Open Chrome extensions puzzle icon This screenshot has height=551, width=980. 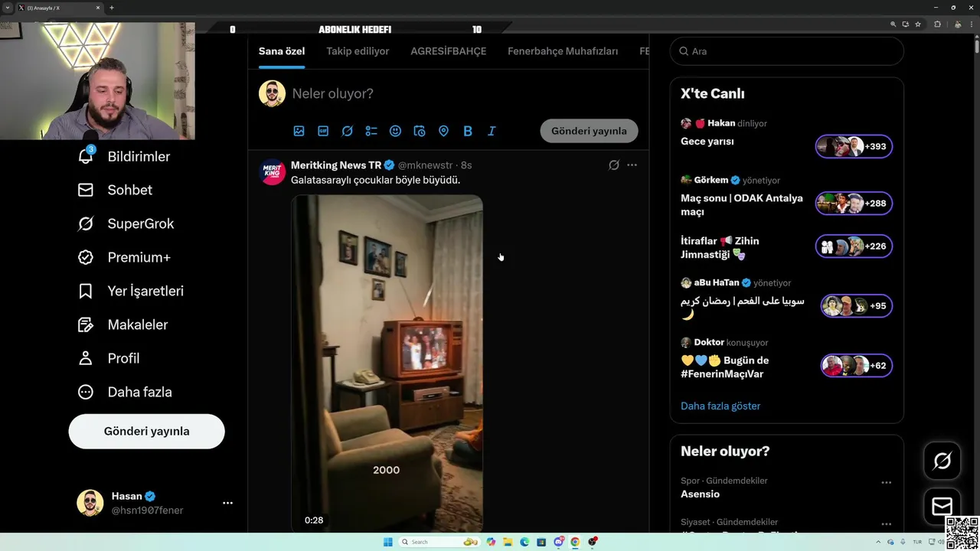point(937,24)
